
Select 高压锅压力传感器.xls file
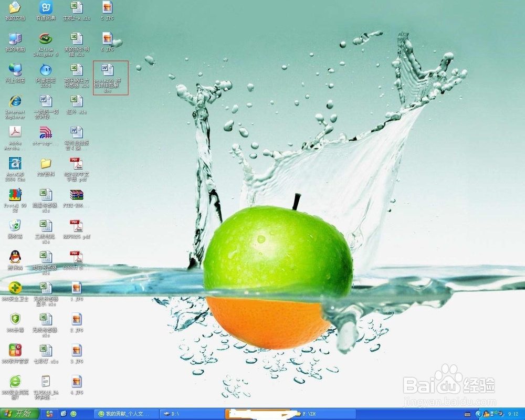tap(77, 76)
